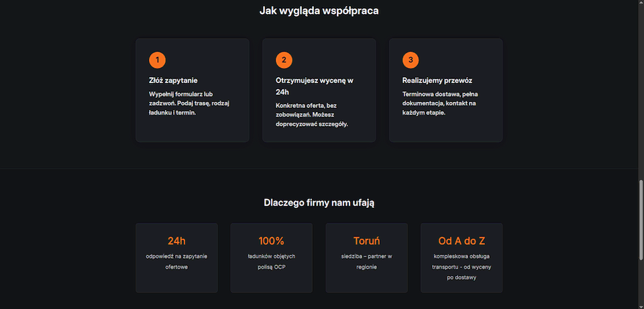Click the orange "Toruń" statistic
The width and height of the screenshot is (644, 309).
366,241
